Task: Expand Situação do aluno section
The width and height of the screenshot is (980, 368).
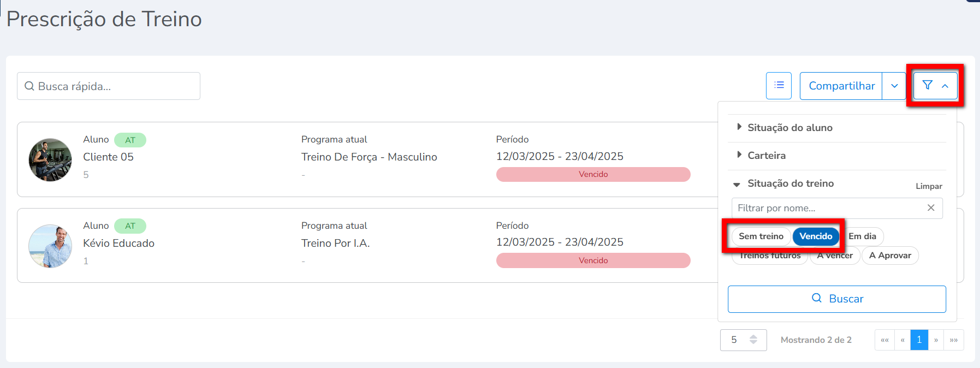Action: point(790,128)
